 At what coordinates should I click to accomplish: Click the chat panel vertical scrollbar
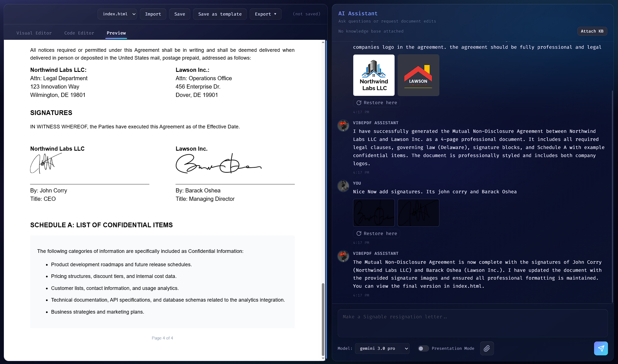[x=612, y=196]
